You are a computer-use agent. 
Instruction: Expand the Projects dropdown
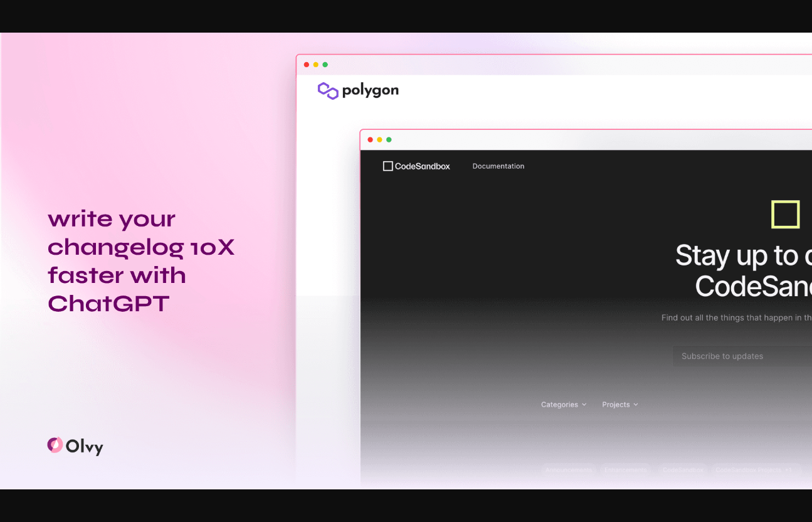point(620,405)
